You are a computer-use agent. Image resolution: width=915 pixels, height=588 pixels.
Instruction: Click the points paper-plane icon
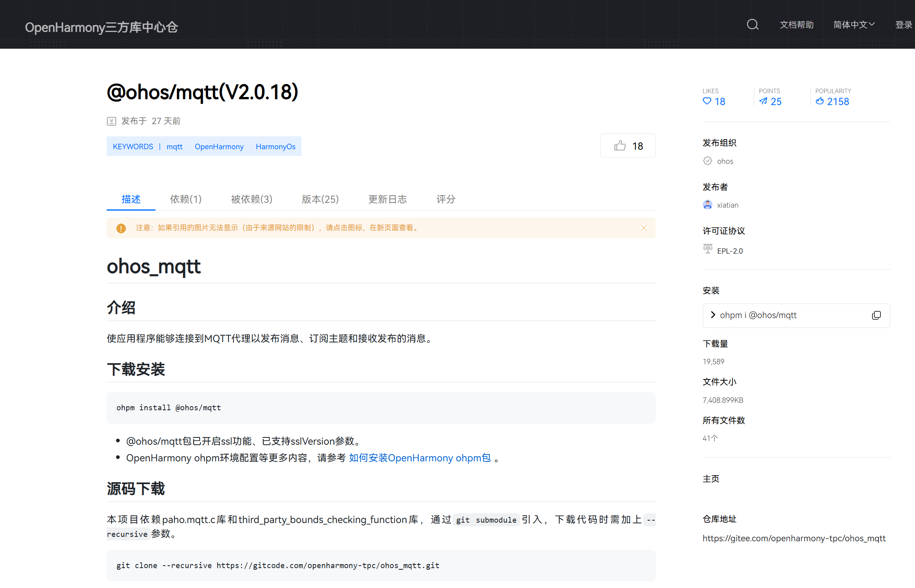(763, 101)
